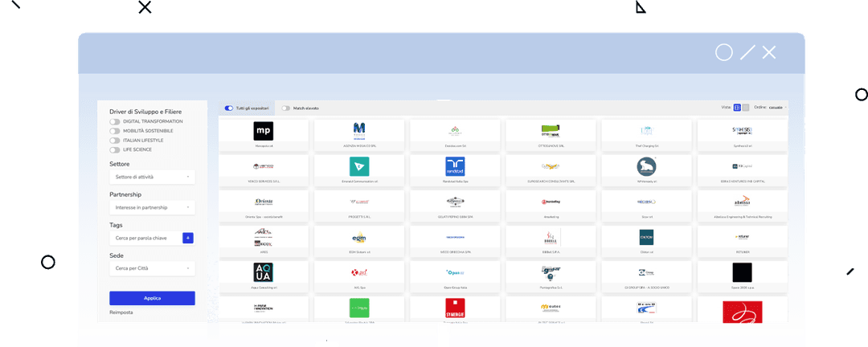Click the H-Farm Innovation logo
This screenshot has height=347, width=868.
click(264, 308)
